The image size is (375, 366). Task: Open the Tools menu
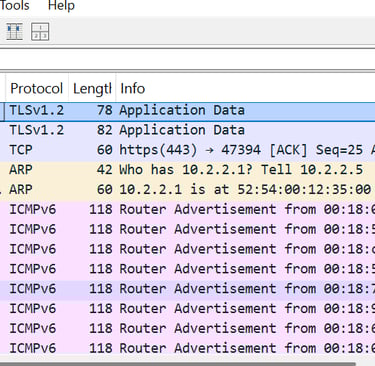click(14, 5)
